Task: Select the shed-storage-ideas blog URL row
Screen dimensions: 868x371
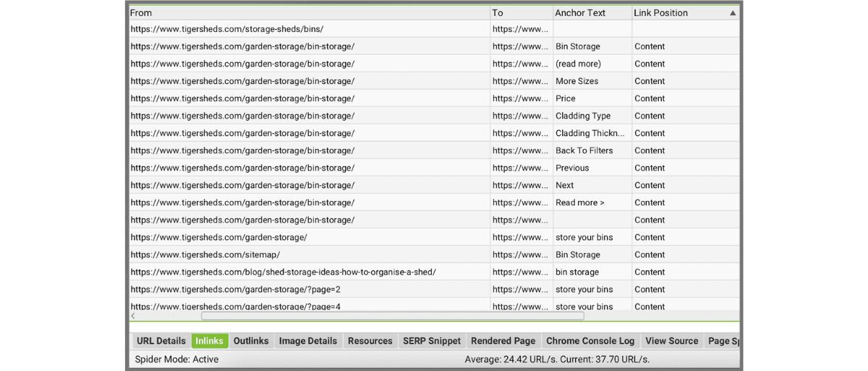Action: tap(434, 272)
